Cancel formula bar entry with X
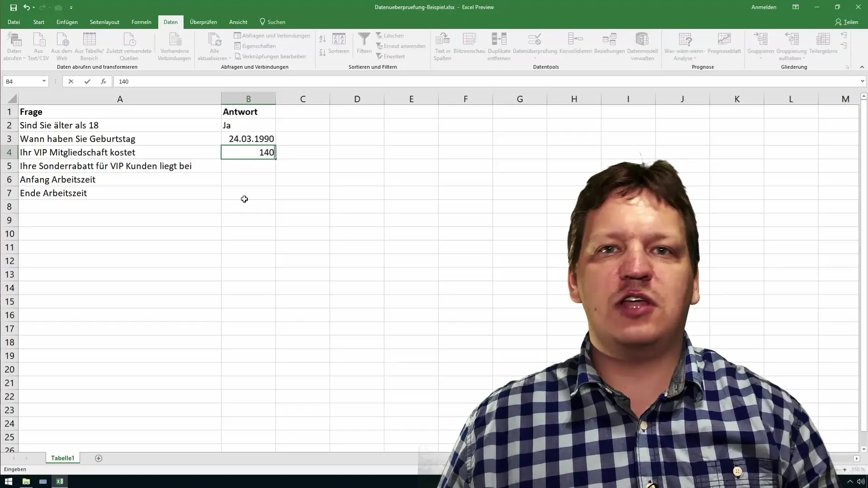The width and height of the screenshot is (868, 488). click(x=71, y=81)
